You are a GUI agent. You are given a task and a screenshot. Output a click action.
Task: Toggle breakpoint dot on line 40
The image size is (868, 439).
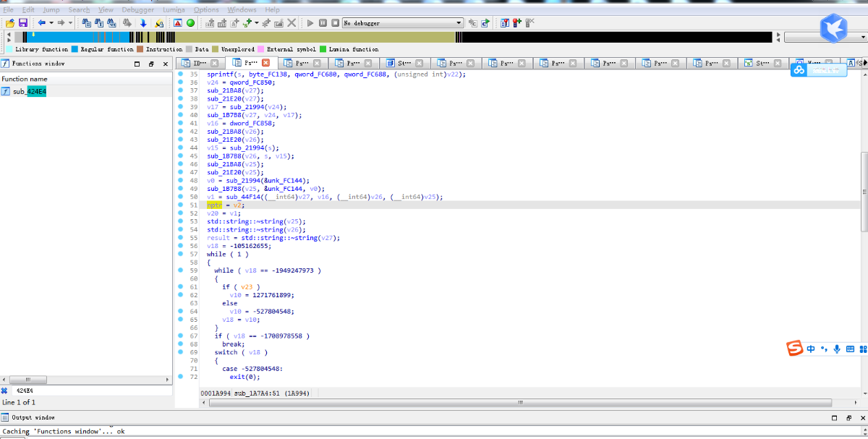pyautogui.click(x=181, y=115)
